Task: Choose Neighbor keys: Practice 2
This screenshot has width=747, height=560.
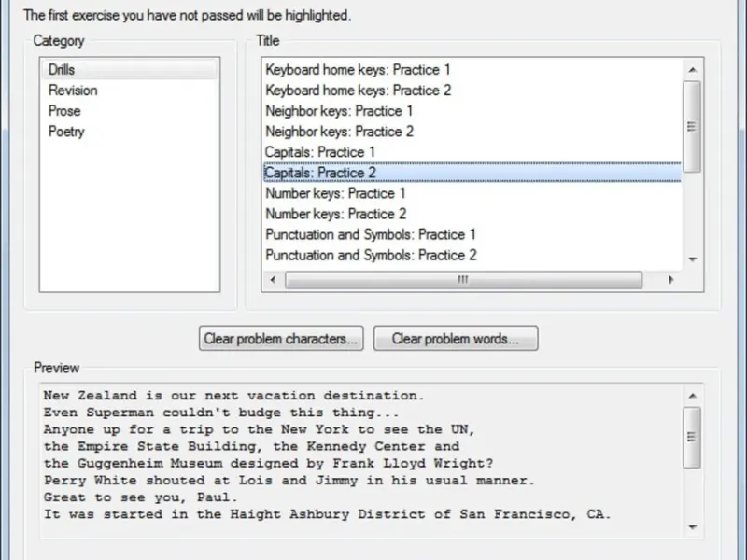Action: click(x=339, y=132)
